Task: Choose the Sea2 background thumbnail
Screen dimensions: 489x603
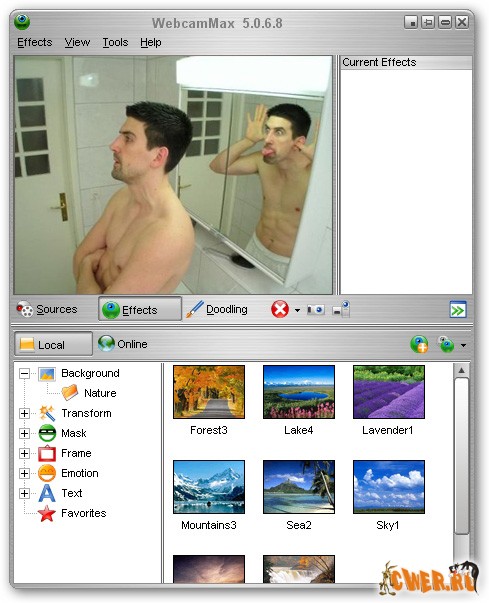Action: [x=299, y=487]
